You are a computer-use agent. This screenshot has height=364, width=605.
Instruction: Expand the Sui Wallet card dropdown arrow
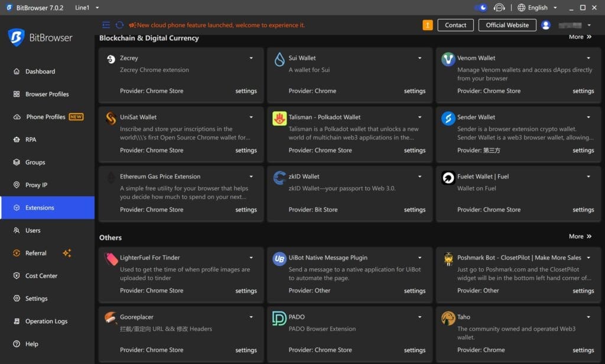tap(420, 58)
